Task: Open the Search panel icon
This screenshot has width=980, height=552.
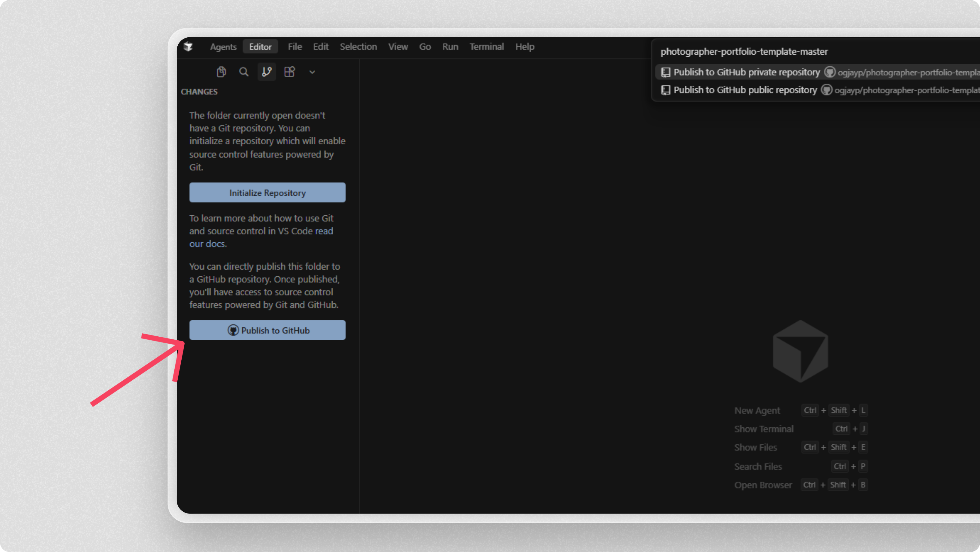Action: click(244, 72)
